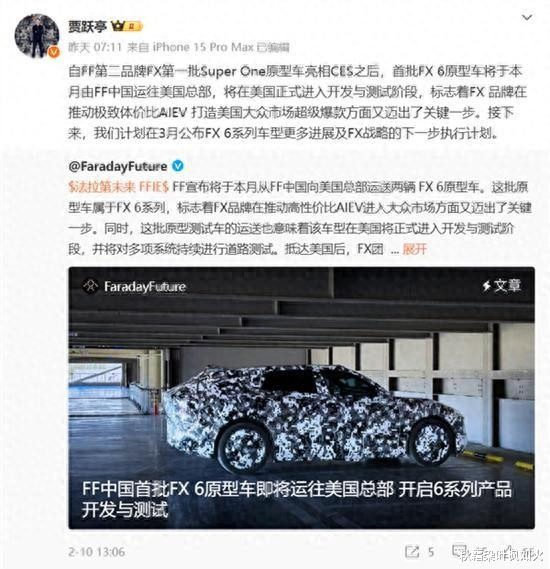Open 贾跃亭's profile avatar

(37, 36)
